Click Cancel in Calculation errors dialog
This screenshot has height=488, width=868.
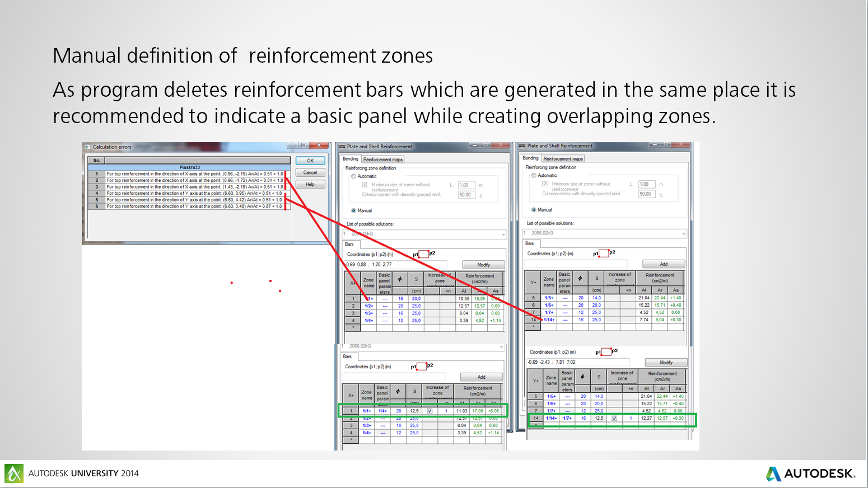(310, 172)
